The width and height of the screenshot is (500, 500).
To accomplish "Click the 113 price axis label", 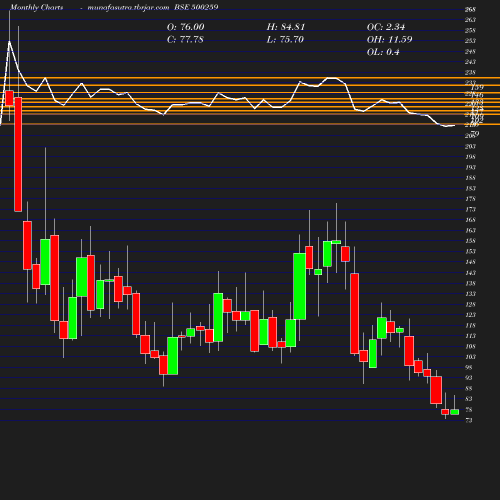I will tap(470, 336).
